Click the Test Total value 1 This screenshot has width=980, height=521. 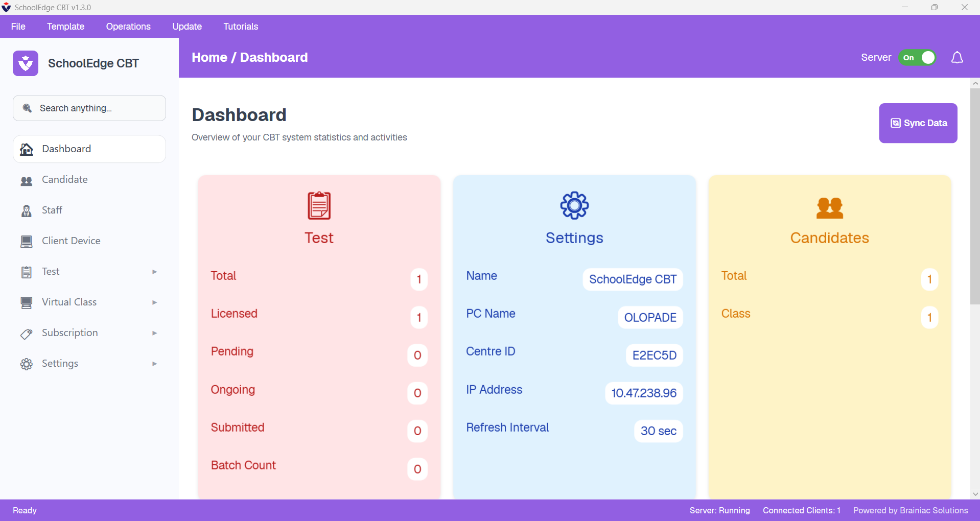point(419,279)
